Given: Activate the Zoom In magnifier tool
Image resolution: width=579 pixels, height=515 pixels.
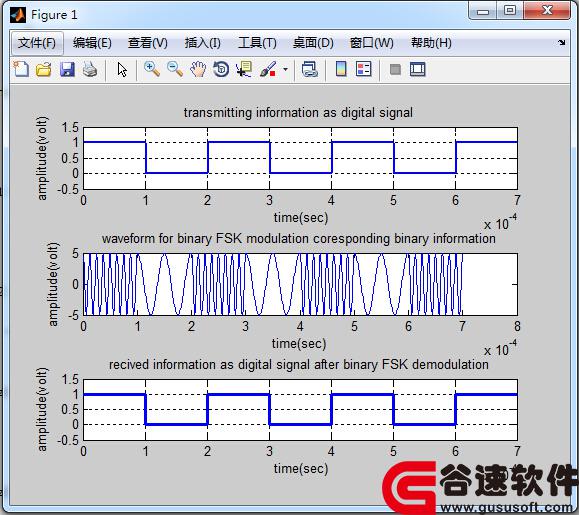Looking at the screenshot, I should (x=152, y=69).
